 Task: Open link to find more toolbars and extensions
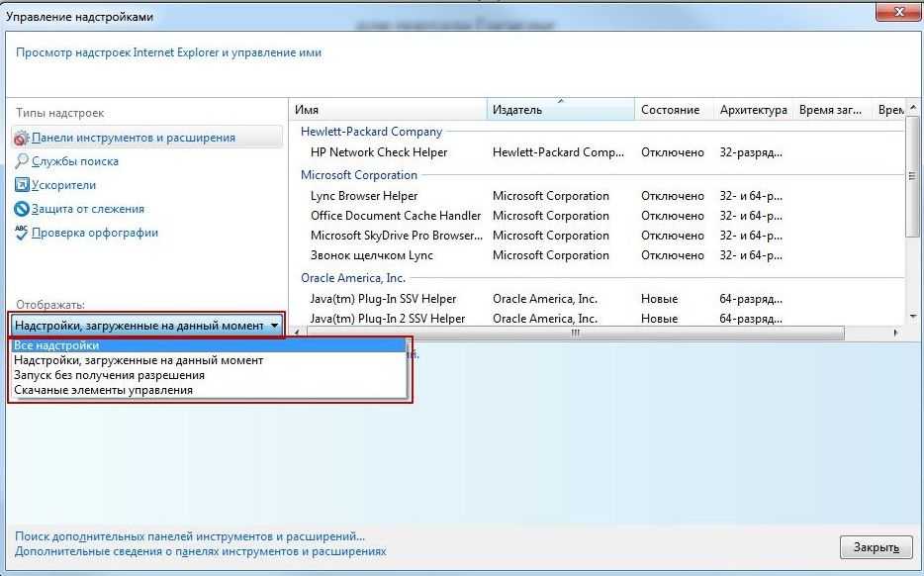tap(190, 535)
